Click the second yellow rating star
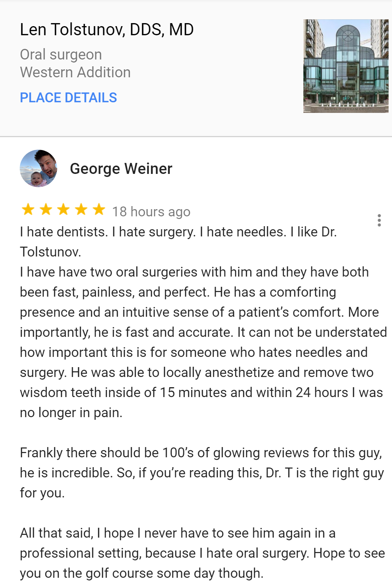This screenshot has width=392, height=588. coord(45,209)
